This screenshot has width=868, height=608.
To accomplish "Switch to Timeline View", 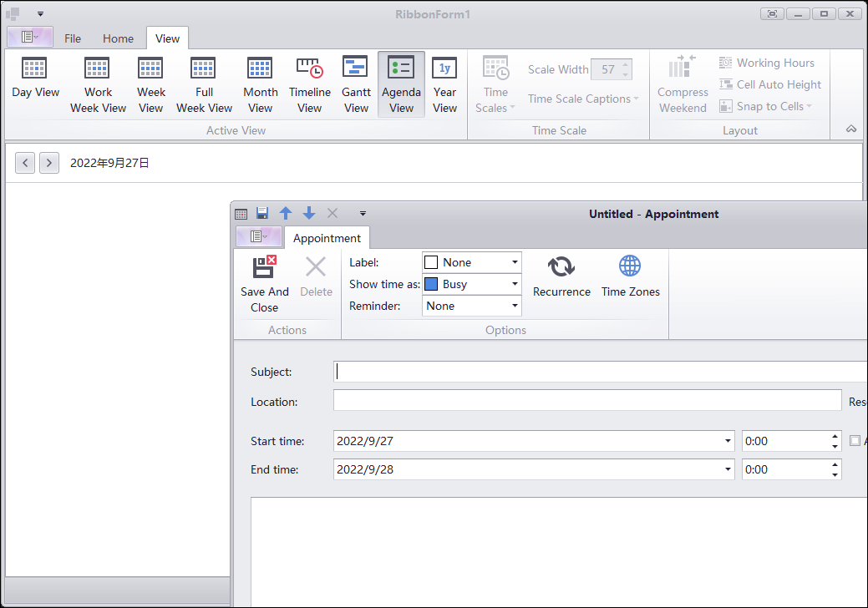I will click(x=309, y=84).
